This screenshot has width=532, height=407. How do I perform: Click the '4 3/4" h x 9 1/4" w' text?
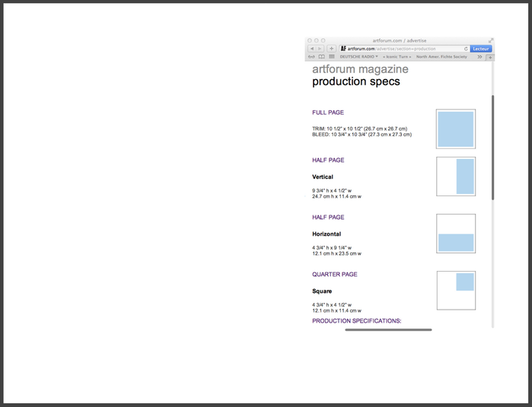[332, 247]
